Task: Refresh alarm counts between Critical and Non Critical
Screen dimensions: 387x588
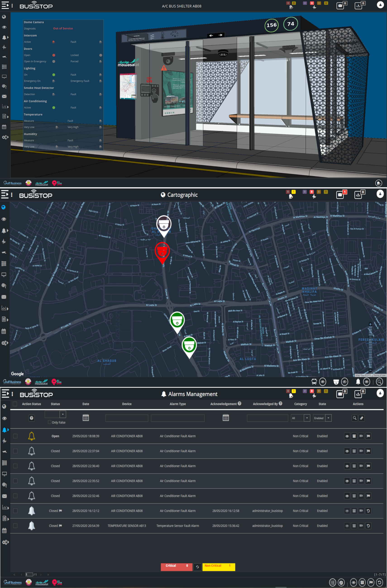Action: tap(197, 567)
